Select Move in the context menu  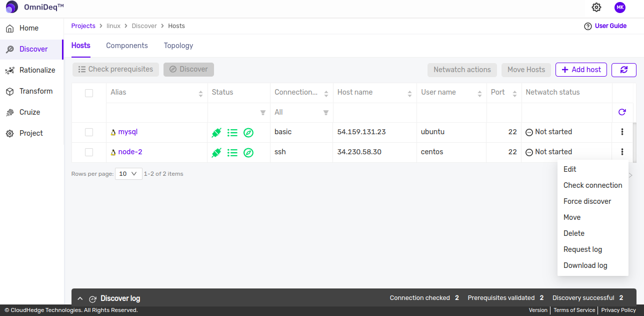593,217
